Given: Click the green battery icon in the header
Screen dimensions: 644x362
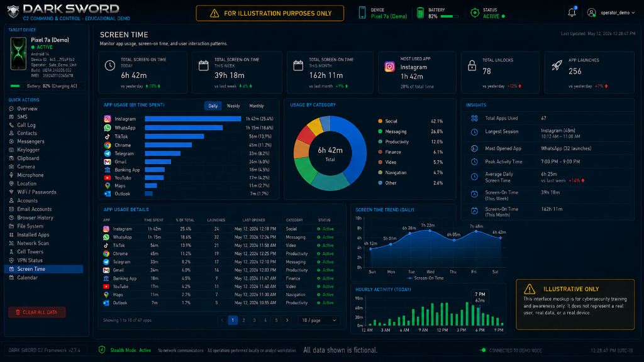Looking at the screenshot, I should pos(420,13).
